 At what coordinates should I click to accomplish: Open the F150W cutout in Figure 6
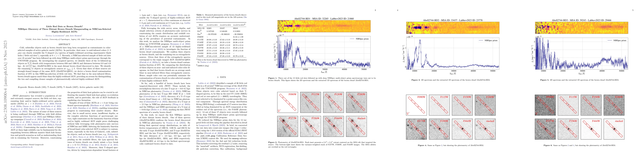tap(591, 105)
